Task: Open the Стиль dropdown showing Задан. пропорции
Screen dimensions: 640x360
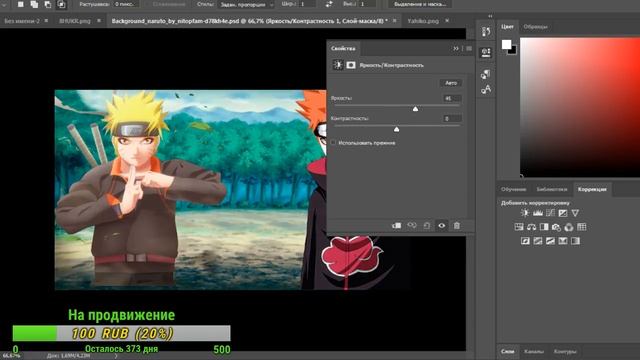Action: [247, 4]
